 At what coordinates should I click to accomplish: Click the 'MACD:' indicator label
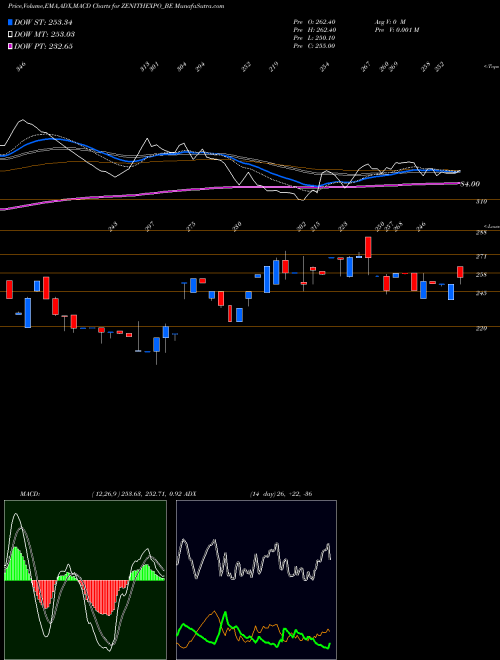[x=30, y=494]
